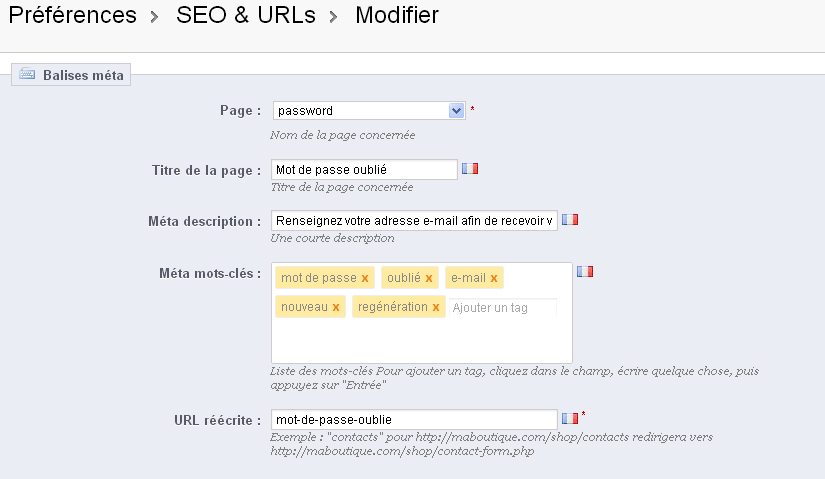This screenshot has height=479, width=825.
Task: Focus the URL réécrite text field
Action: point(414,420)
